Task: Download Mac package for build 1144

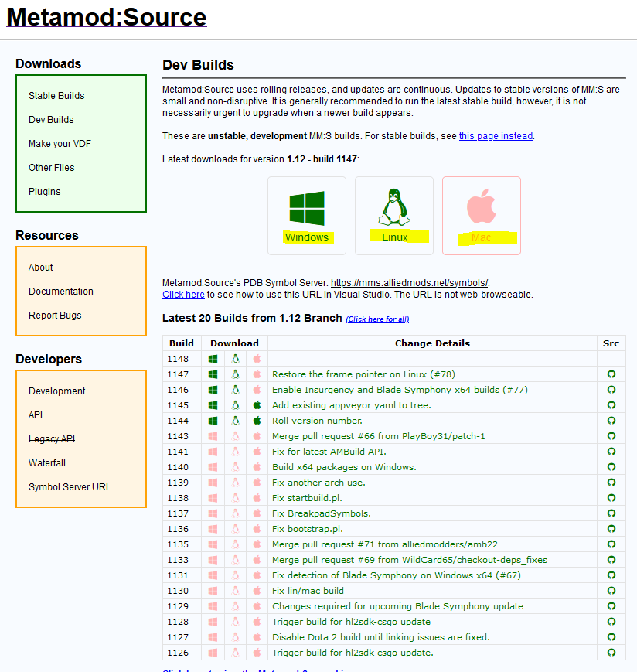Action: click(257, 421)
